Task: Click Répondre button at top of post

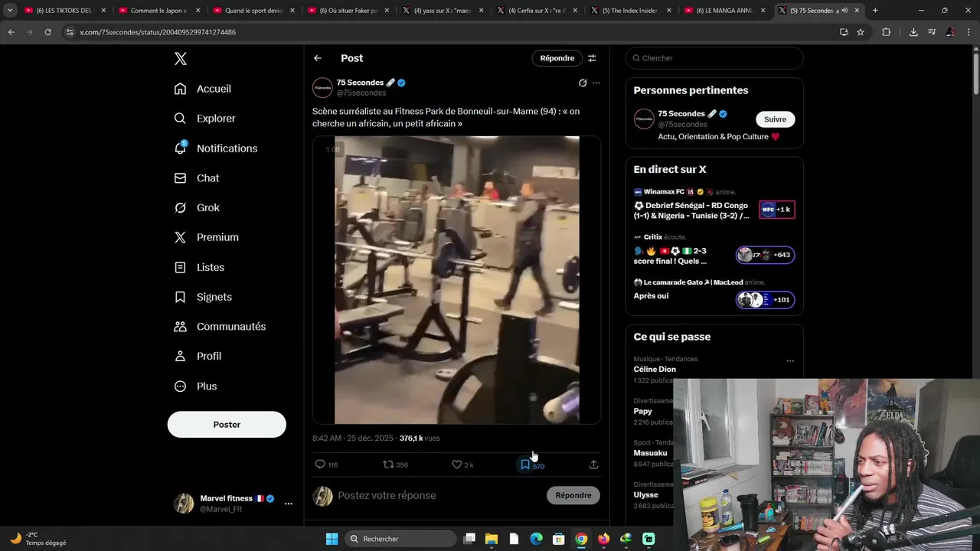Action: coord(557,58)
